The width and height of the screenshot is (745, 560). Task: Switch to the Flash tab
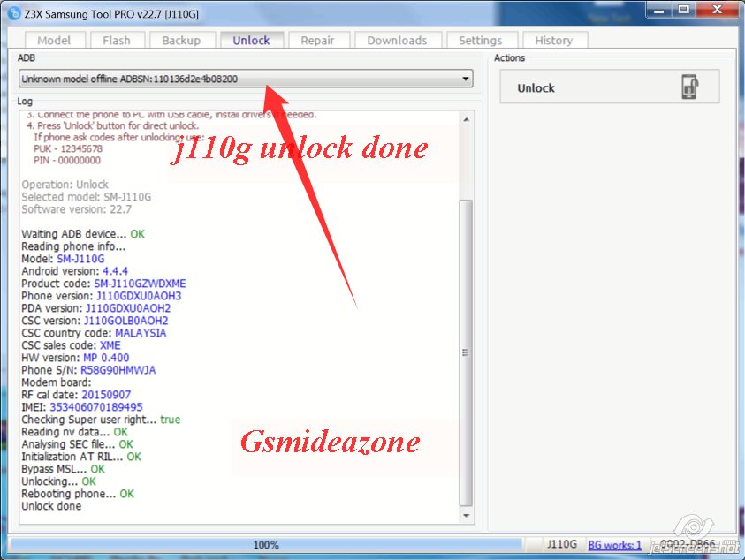pyautogui.click(x=117, y=41)
